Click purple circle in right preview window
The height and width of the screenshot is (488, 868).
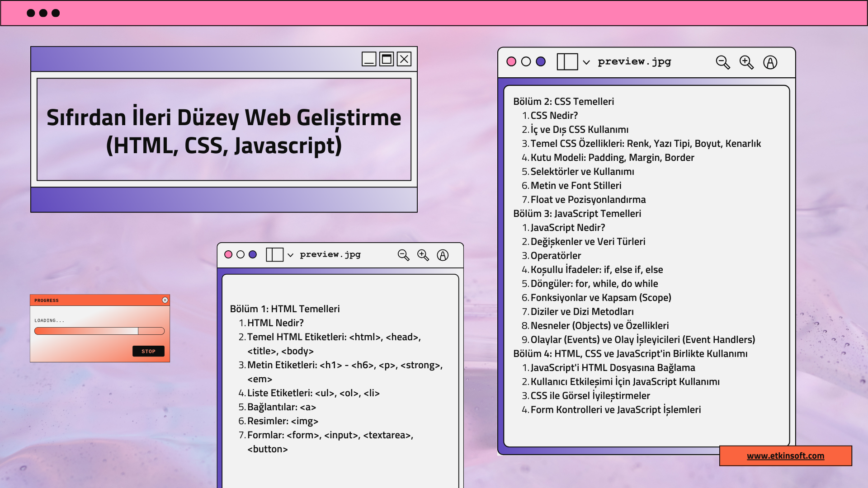(541, 61)
